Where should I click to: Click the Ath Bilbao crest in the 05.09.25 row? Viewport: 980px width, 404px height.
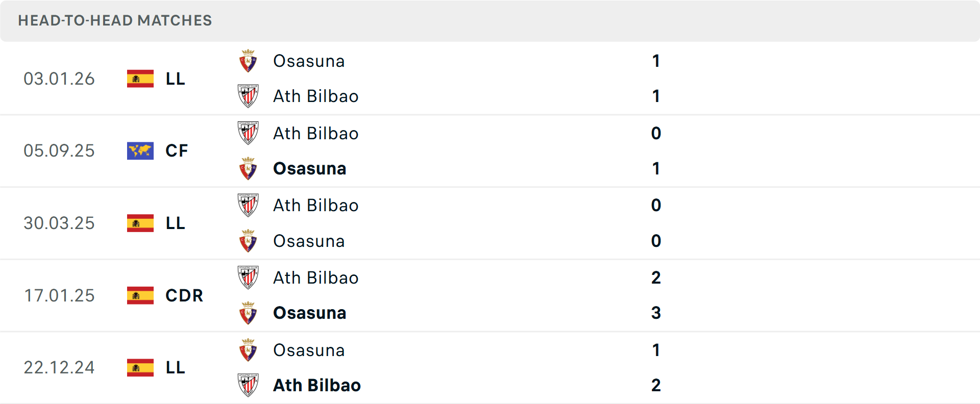[x=248, y=133]
